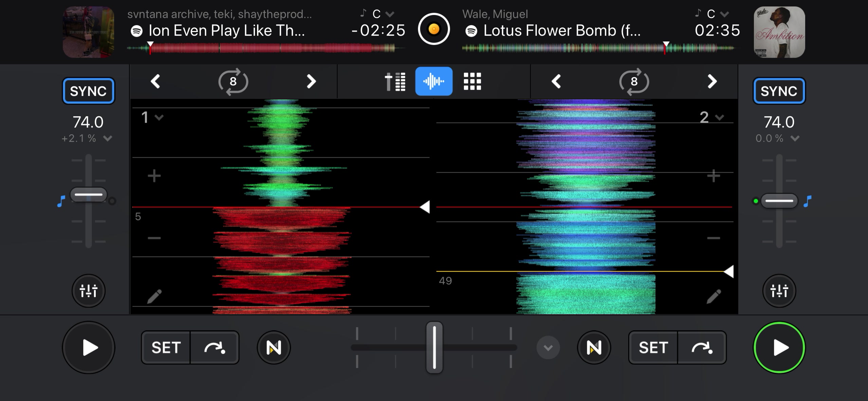Toggle SYNC on deck 2

[x=779, y=91]
